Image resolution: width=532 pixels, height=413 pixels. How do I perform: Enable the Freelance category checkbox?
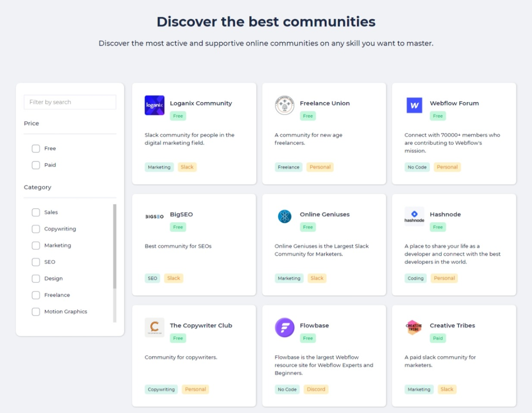coord(36,295)
